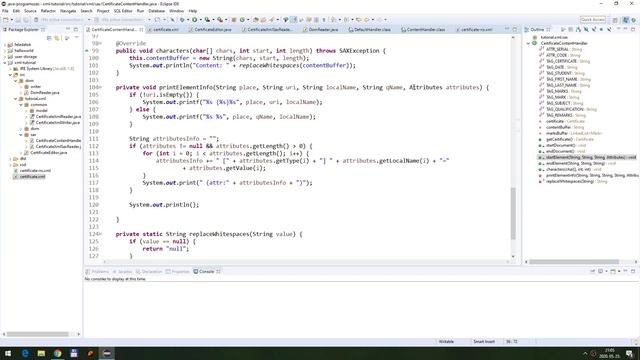Image resolution: width=640 pixels, height=360 pixels.
Task: Collapse the xml-tutorial project
Action: (x=5, y=63)
